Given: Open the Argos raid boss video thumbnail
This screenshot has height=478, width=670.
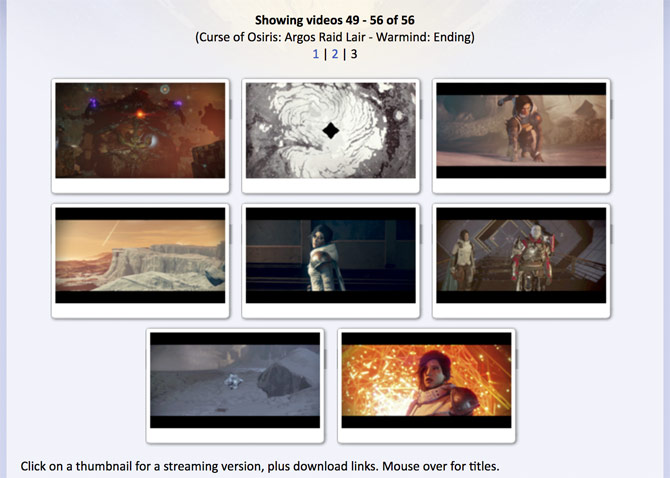Looking at the screenshot, I should 140,130.
